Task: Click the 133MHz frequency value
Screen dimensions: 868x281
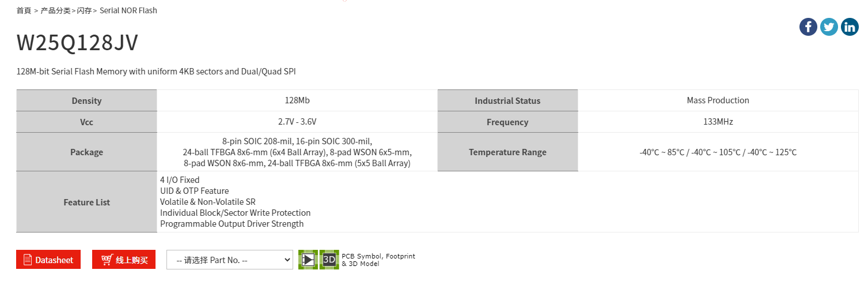Action: point(718,122)
